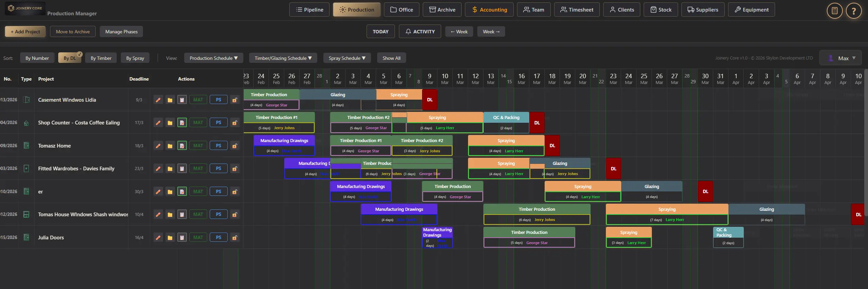Open clipboard notes for Tomasz Home
The width and height of the screenshot is (868, 289).
pos(182,146)
